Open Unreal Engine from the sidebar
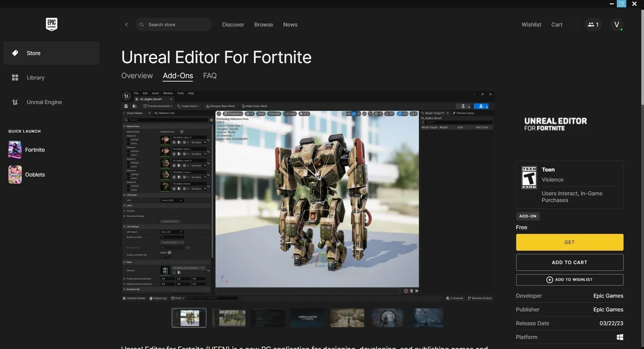This screenshot has width=644, height=349. (x=51, y=102)
